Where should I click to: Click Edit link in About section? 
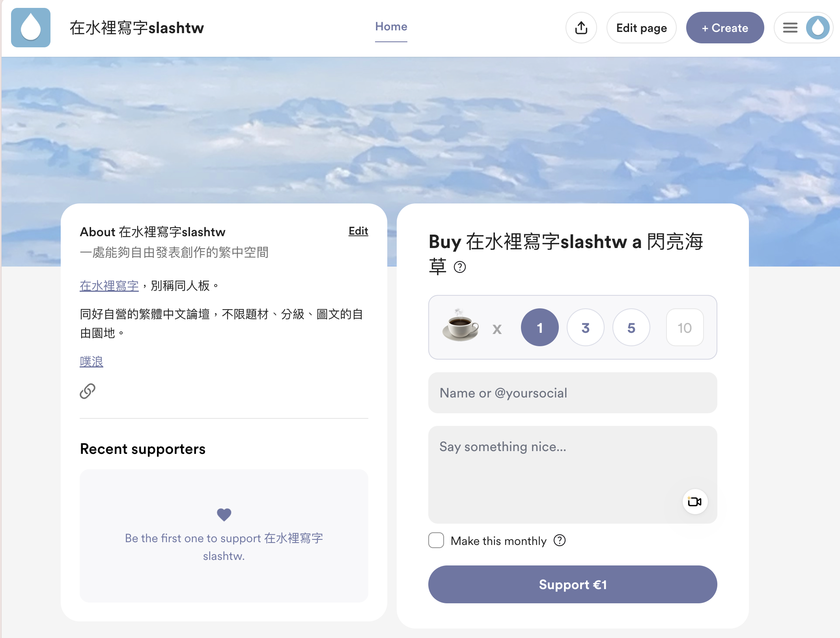[x=358, y=231]
